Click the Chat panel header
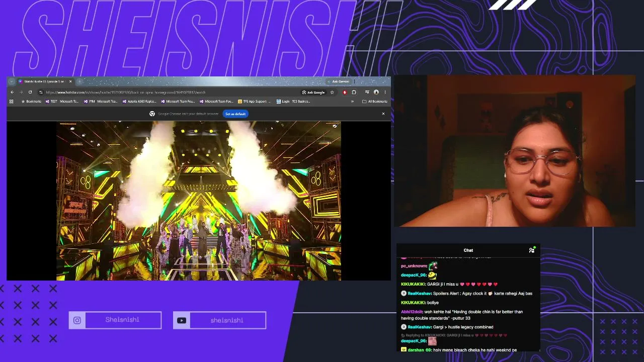 tap(468, 250)
